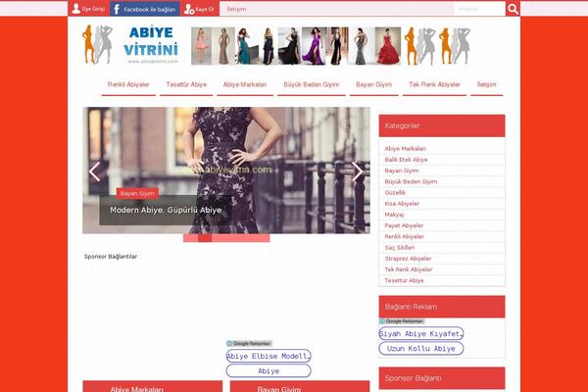This screenshot has height=392, width=588.
Task: Select the active slide indicator under slider
Action: point(205,238)
